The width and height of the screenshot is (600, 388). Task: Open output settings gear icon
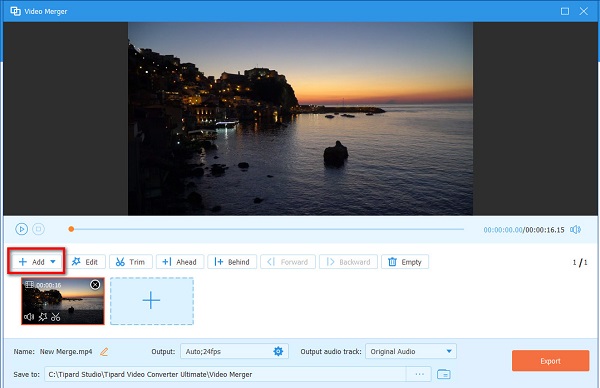pyautogui.click(x=278, y=351)
